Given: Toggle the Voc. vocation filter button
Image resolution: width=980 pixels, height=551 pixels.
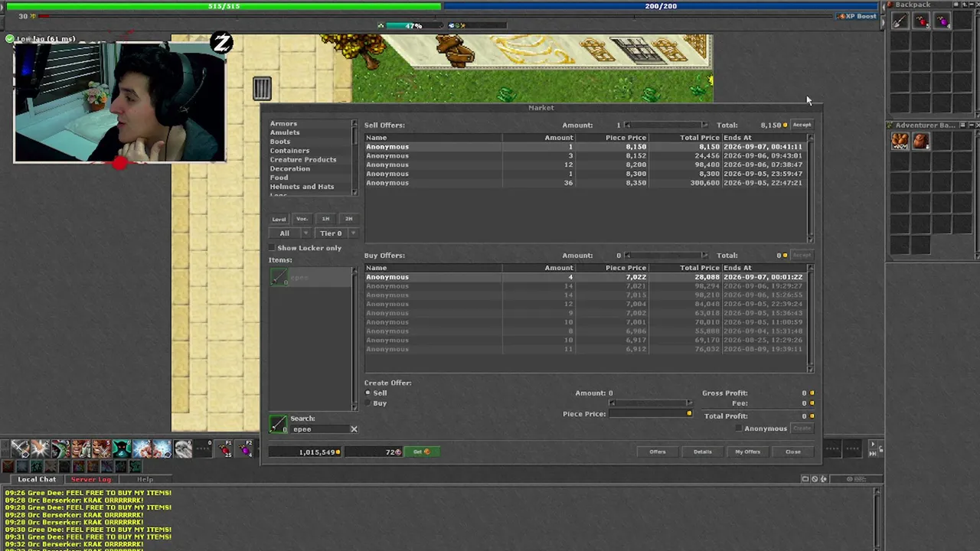Looking at the screenshot, I should click(302, 219).
